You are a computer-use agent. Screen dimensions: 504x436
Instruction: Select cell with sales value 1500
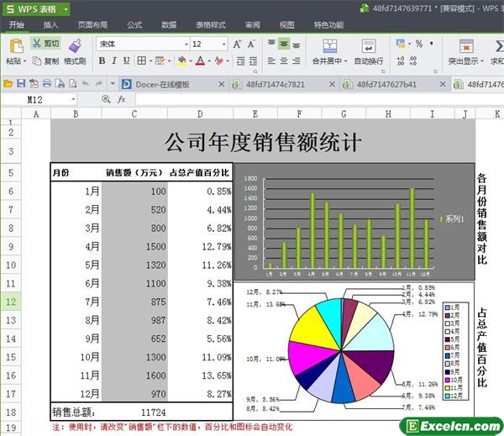[x=134, y=247]
